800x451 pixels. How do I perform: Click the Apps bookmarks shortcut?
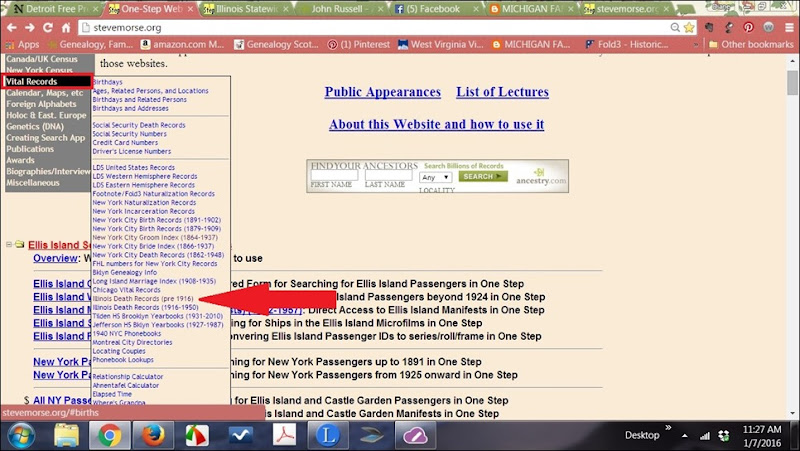point(22,44)
